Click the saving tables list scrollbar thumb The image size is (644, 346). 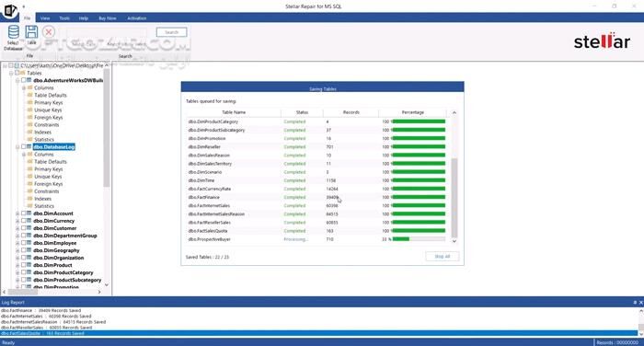click(x=454, y=197)
